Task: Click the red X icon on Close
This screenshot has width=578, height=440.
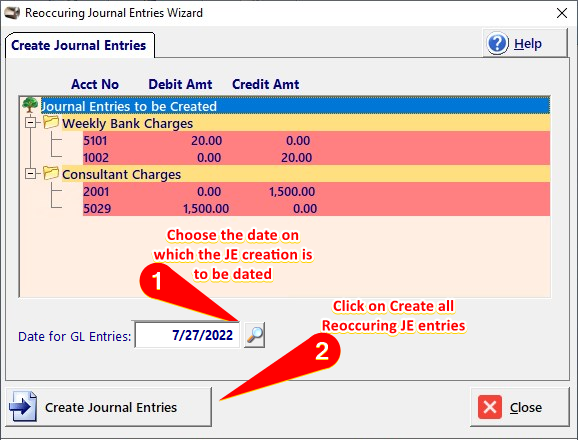Action: click(490, 407)
